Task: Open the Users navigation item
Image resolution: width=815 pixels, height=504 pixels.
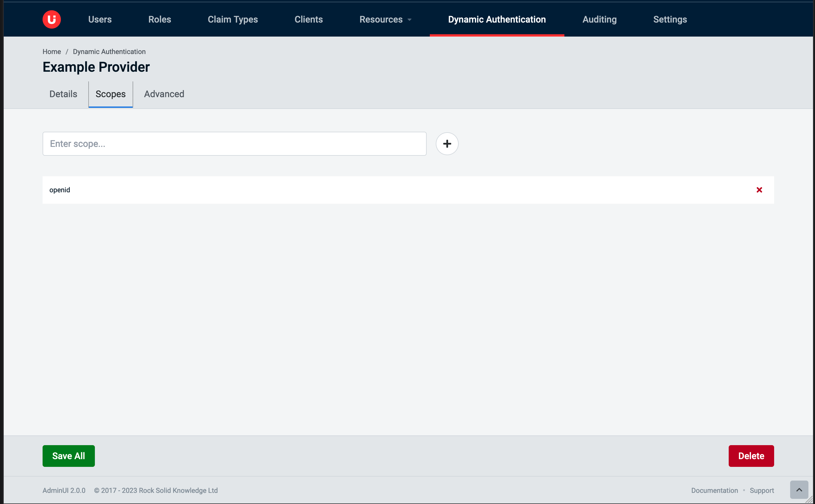Action: (100, 19)
